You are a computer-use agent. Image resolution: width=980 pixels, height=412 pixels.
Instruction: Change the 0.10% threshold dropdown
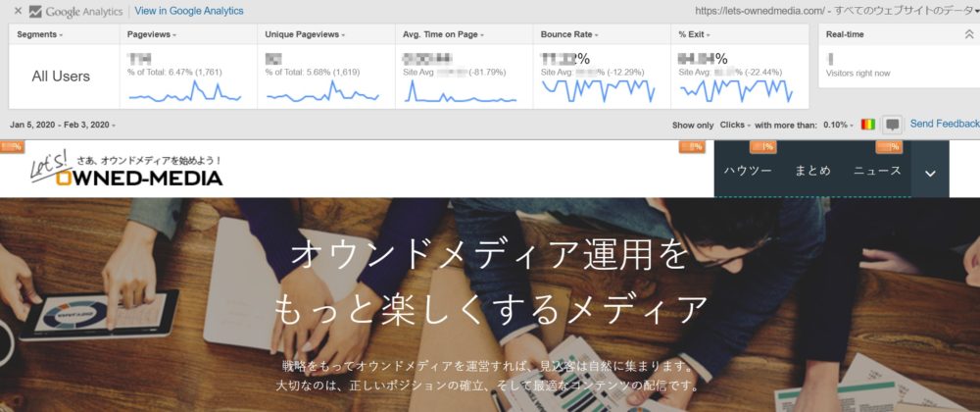pyautogui.click(x=839, y=126)
